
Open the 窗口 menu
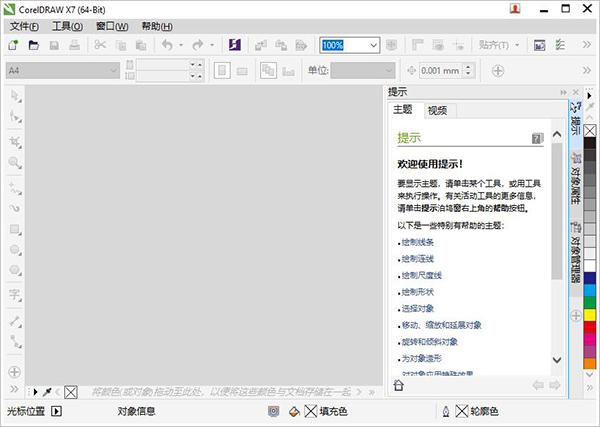(112, 26)
